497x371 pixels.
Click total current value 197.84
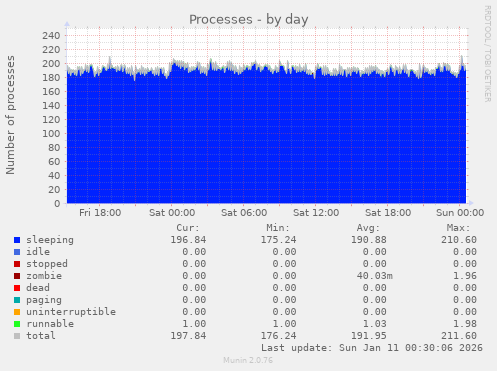(188, 336)
